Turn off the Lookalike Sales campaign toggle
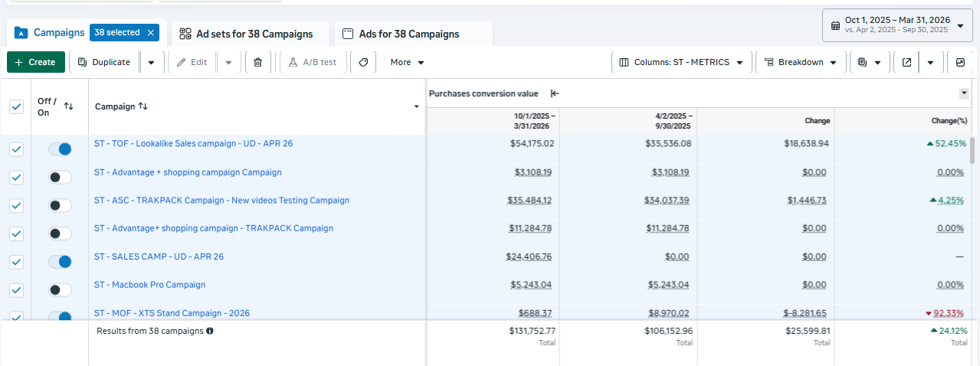This screenshot has height=366, width=980. 60,149
